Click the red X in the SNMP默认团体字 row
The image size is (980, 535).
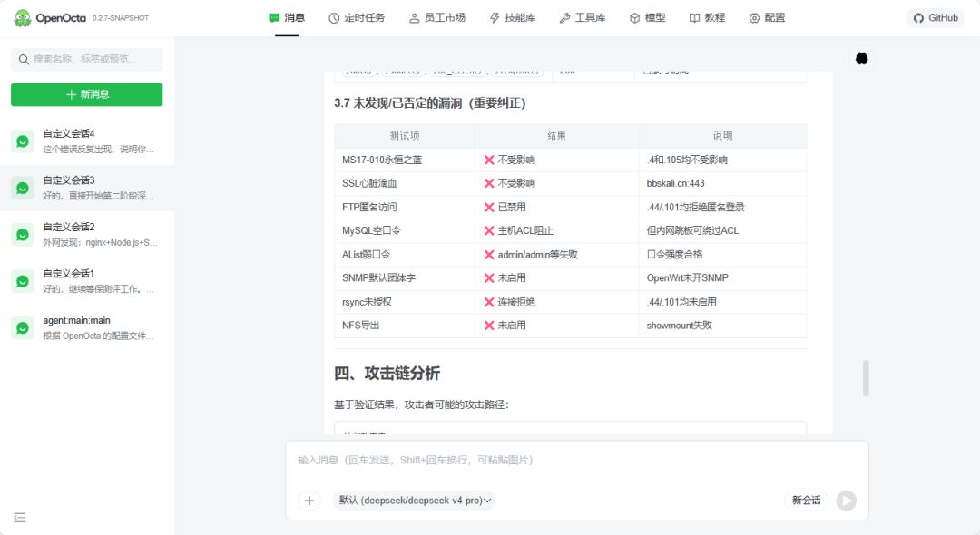(489, 278)
